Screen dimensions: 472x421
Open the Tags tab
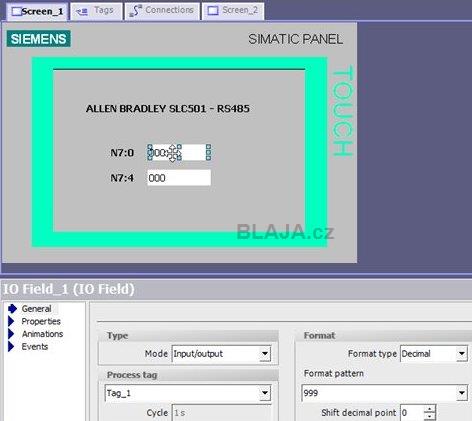click(96, 11)
